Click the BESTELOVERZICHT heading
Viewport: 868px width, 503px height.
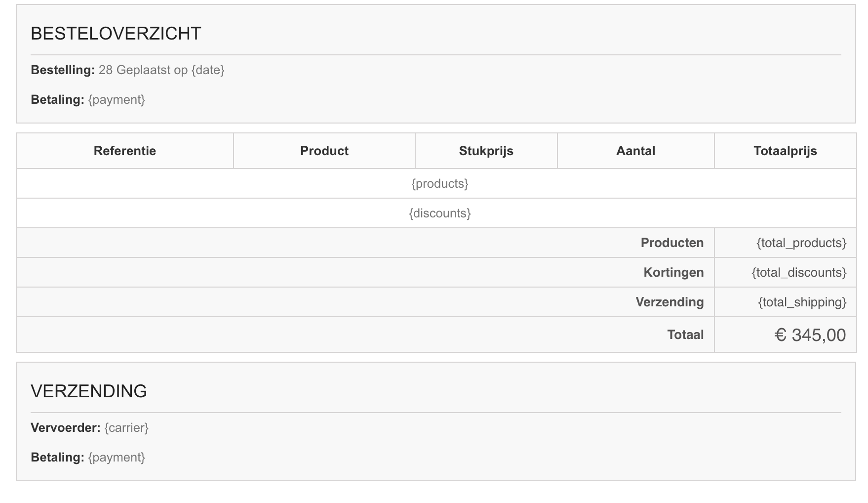point(116,34)
